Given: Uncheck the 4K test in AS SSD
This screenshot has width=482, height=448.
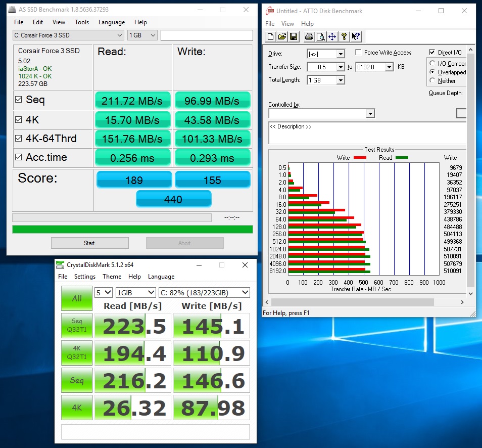Looking at the screenshot, I should 19,119.
